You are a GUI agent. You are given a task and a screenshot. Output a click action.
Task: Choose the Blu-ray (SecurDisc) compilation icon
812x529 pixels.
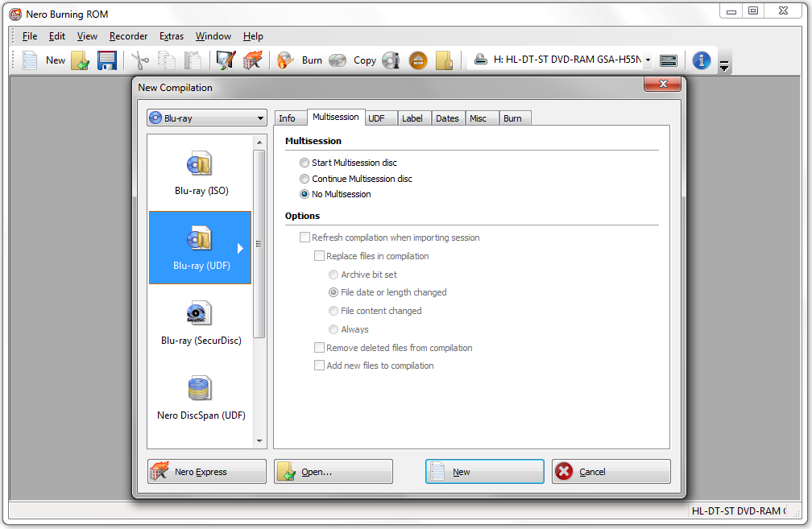pyautogui.click(x=200, y=321)
